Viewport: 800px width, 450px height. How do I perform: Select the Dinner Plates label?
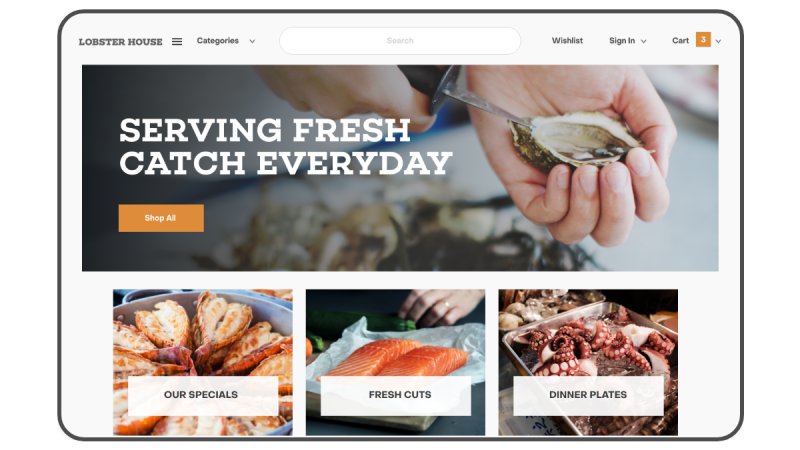pyautogui.click(x=588, y=395)
